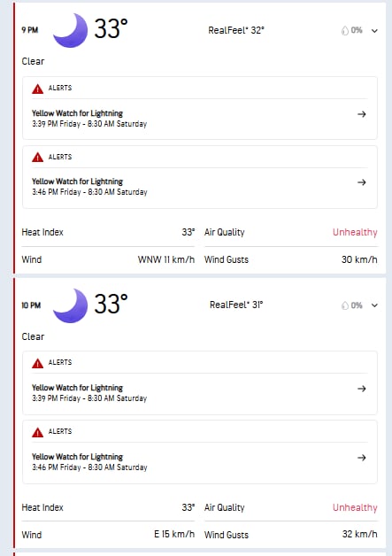392x556 pixels.
Task: Click the 9 PM precipitation raindrop icon
Action: click(x=345, y=31)
